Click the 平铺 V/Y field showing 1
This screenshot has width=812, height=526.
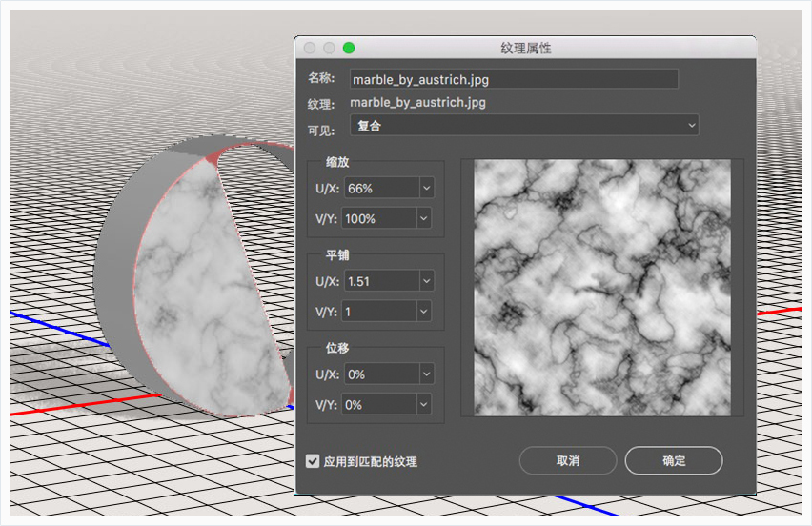(379, 312)
